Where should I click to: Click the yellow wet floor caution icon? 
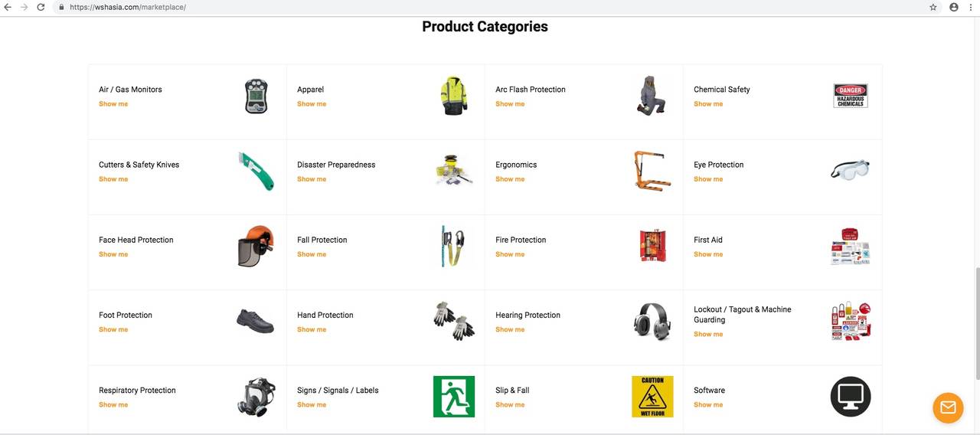click(652, 396)
